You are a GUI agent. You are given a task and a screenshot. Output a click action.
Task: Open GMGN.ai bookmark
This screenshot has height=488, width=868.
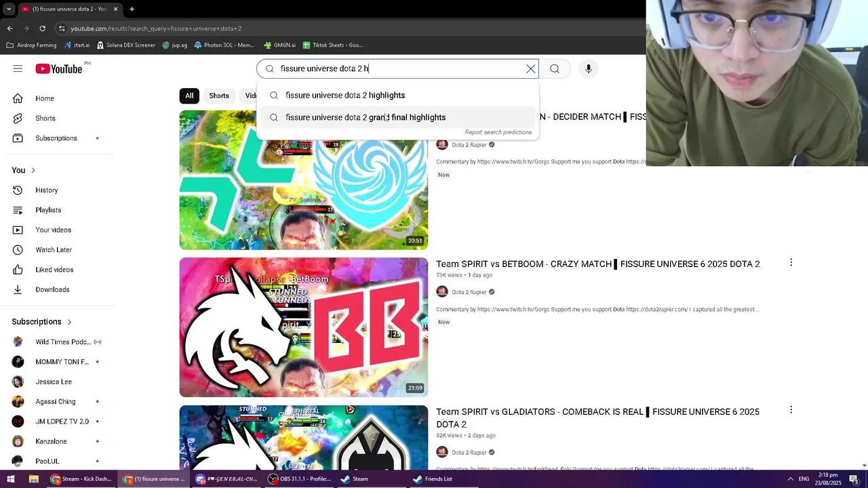(x=279, y=45)
